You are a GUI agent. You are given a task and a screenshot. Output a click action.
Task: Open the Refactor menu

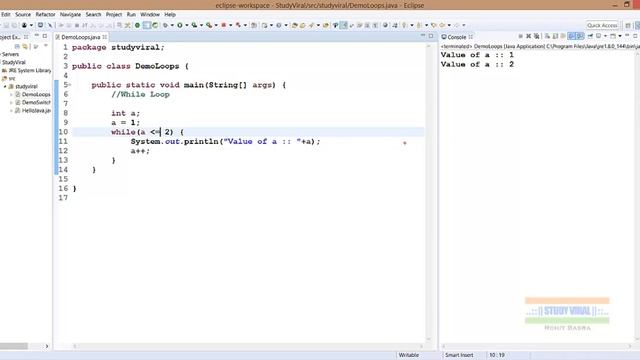[x=45, y=14]
